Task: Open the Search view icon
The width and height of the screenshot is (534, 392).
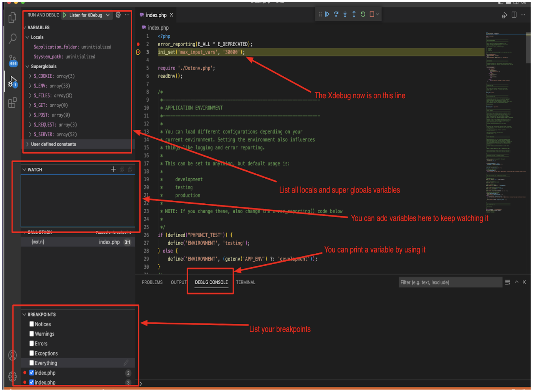Action: (x=12, y=38)
